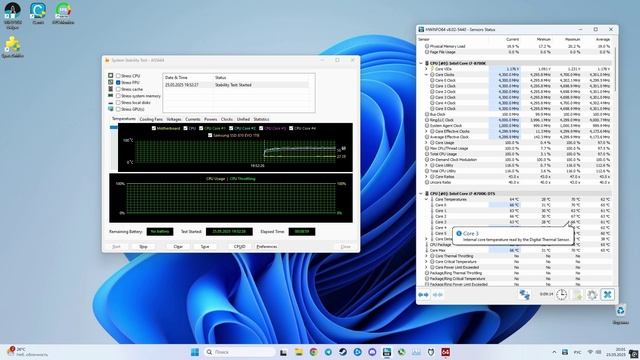The height and width of the screenshot is (360, 640).
Task: Click HWiNFO blue X close sensors icon
Action: pyautogui.click(x=608, y=294)
